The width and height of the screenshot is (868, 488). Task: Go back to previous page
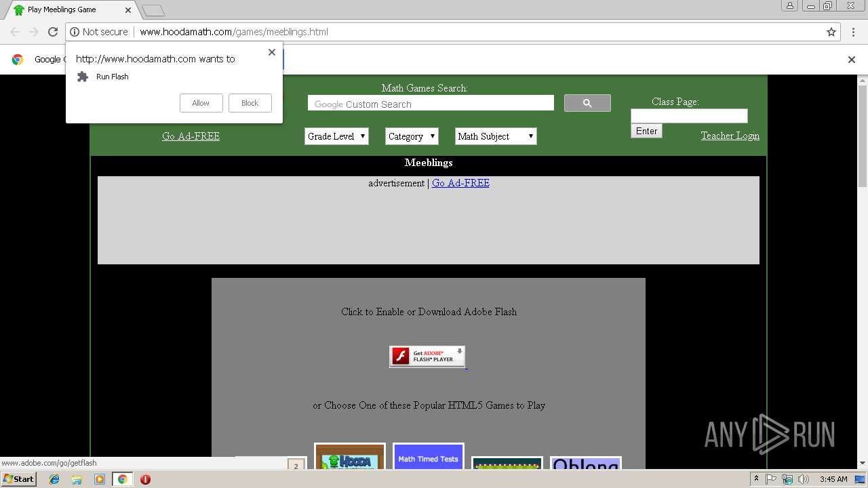pos(15,32)
